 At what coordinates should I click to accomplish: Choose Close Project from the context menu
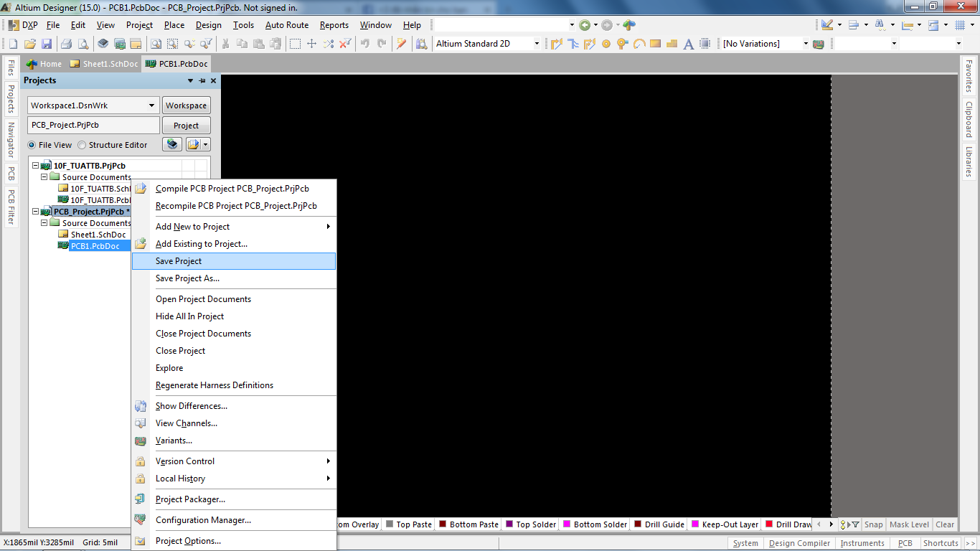point(234,351)
